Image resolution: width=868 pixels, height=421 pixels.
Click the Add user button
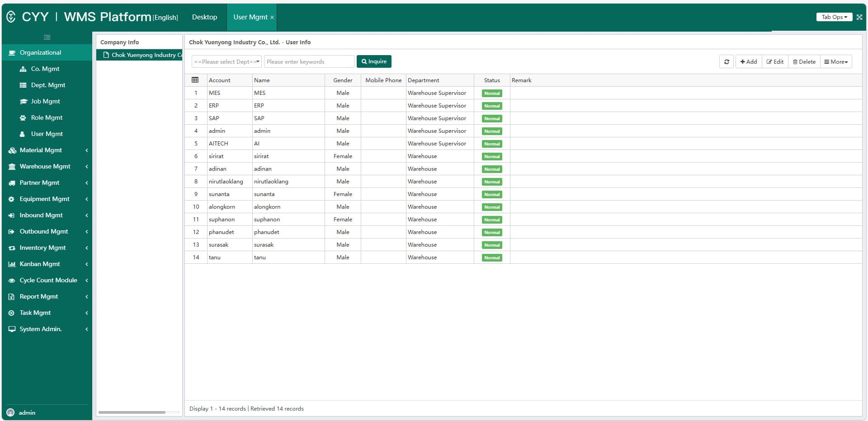749,62
